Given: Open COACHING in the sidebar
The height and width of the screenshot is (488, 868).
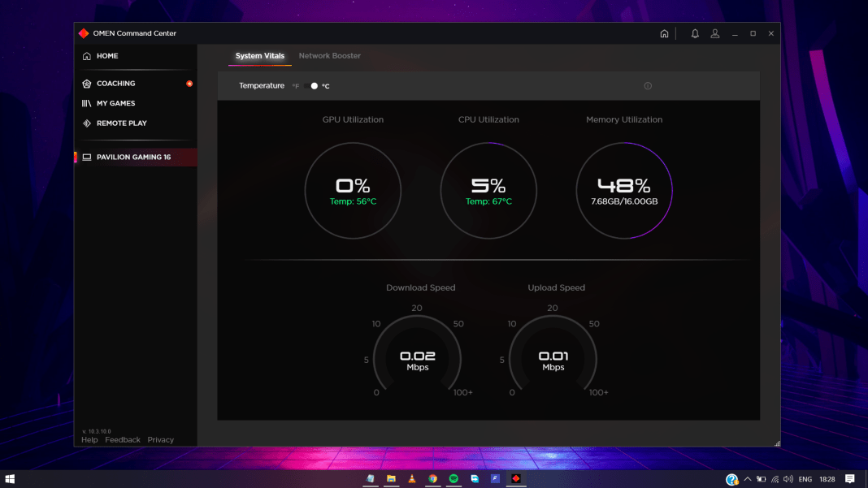Looking at the screenshot, I should [x=115, y=84].
